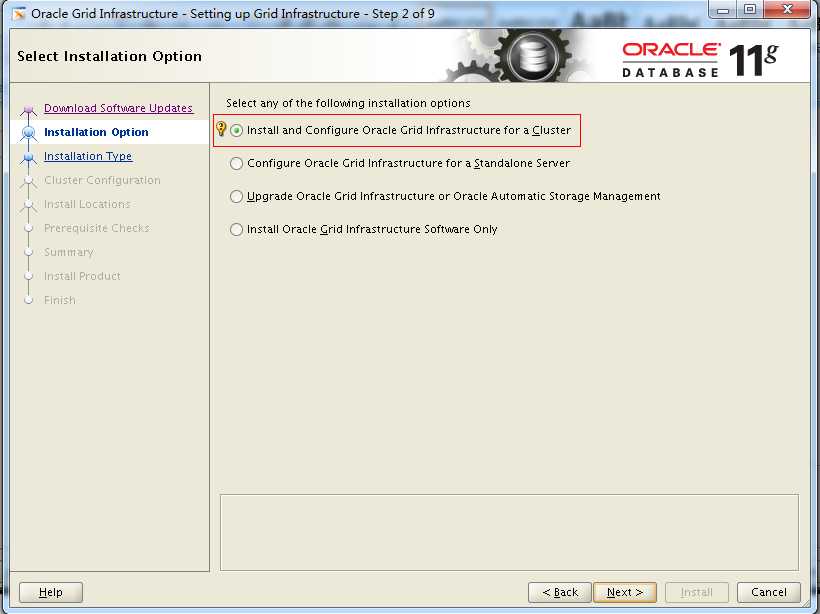Click the Help button

pyautogui.click(x=51, y=593)
